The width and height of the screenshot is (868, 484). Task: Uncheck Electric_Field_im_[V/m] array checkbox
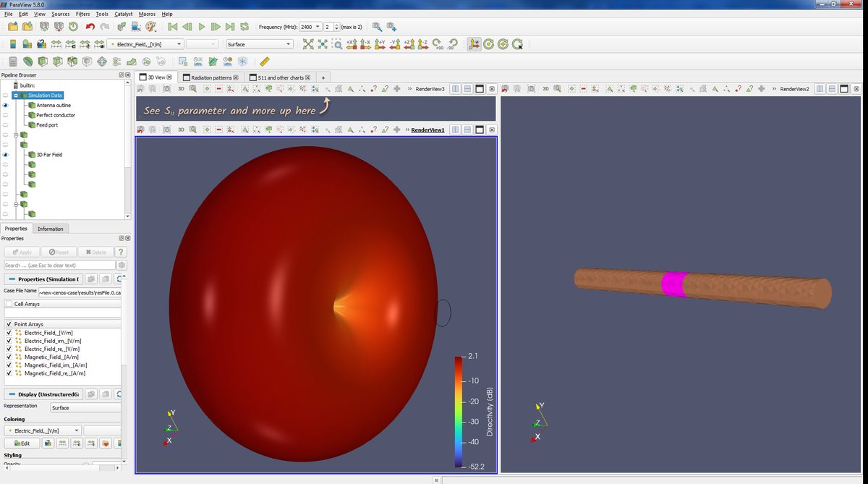pos(9,341)
